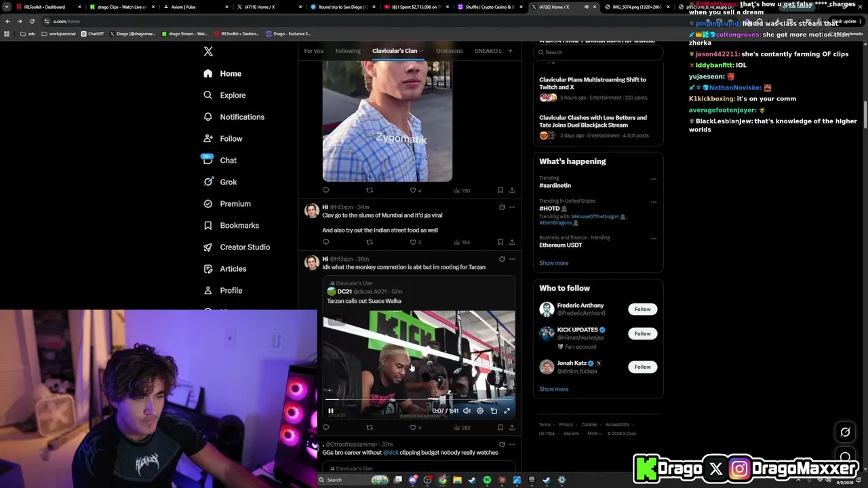The height and width of the screenshot is (488, 868).
Task: Go to Chat in the sidebar
Action: (x=220, y=161)
